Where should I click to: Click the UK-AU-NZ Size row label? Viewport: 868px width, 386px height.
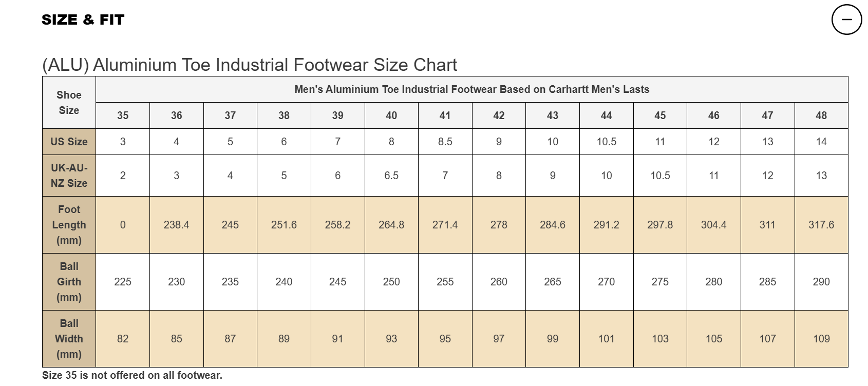(69, 176)
